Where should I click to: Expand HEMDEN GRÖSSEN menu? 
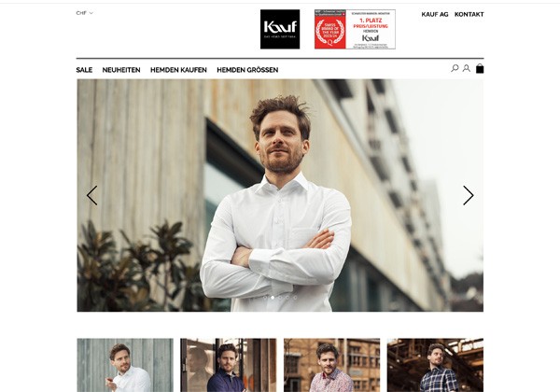coord(247,70)
